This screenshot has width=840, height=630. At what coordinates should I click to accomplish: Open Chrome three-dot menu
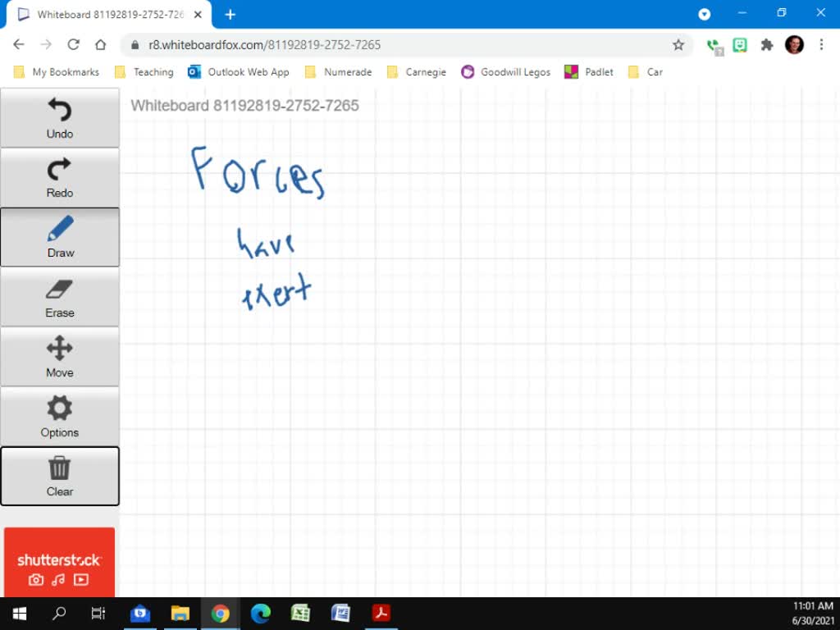click(x=821, y=45)
